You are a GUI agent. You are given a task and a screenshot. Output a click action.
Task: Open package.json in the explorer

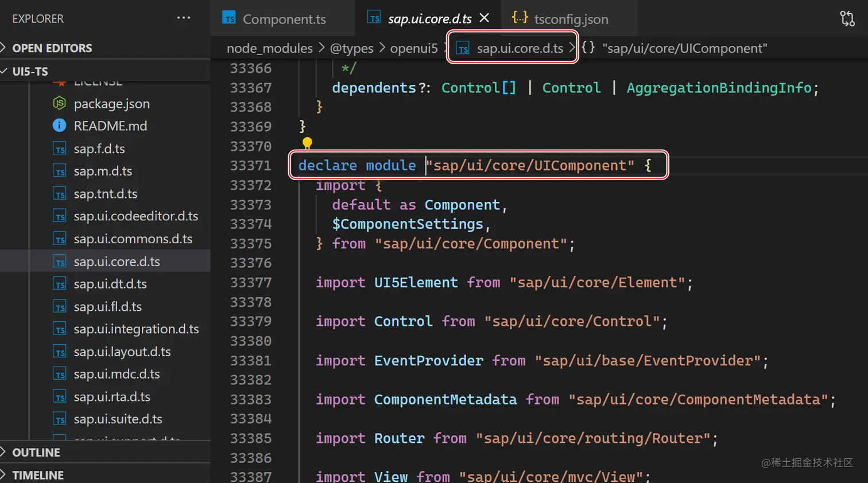coord(105,104)
